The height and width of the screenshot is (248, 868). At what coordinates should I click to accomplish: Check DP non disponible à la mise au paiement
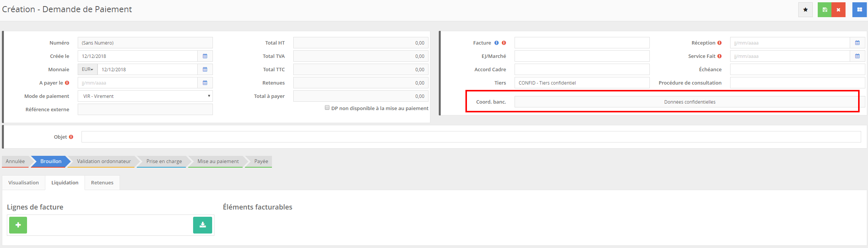pos(327,108)
